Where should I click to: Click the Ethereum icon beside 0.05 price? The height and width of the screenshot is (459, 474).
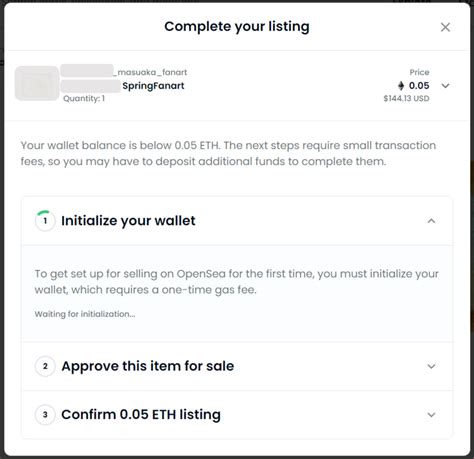401,86
